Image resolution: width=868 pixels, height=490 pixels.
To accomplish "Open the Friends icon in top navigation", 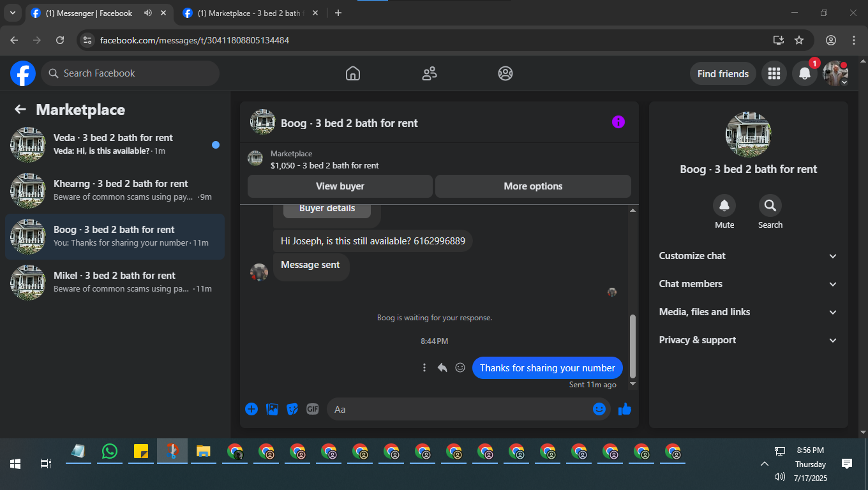I will pyautogui.click(x=430, y=73).
